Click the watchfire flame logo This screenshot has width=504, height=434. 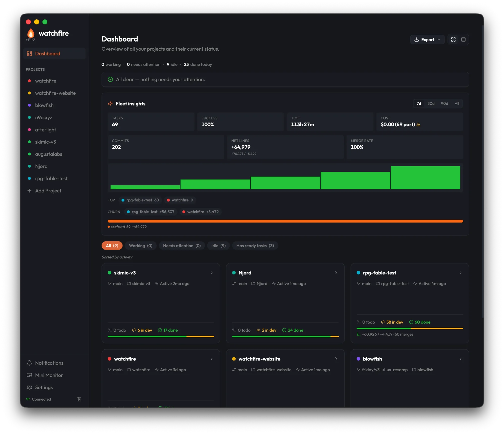point(31,33)
